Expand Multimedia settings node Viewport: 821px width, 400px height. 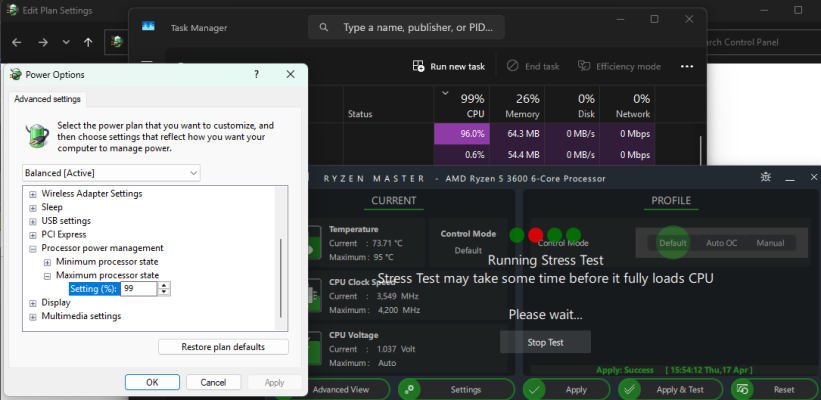(x=33, y=317)
